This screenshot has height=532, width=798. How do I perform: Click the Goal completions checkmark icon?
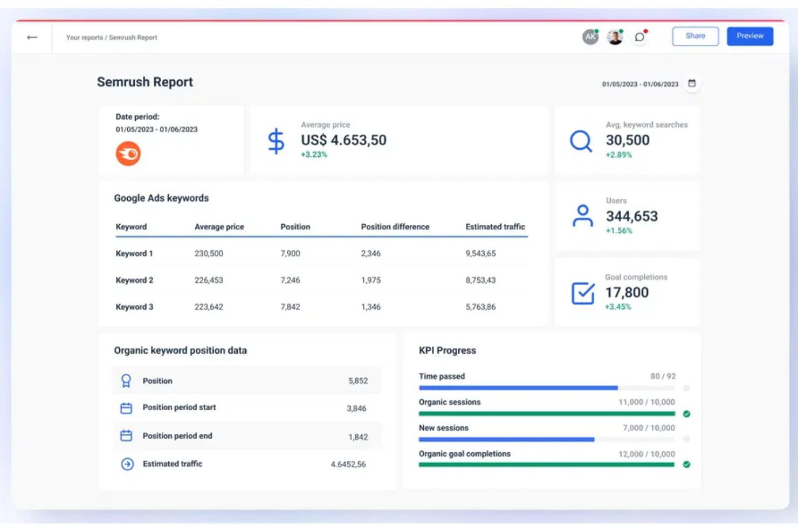click(x=583, y=293)
